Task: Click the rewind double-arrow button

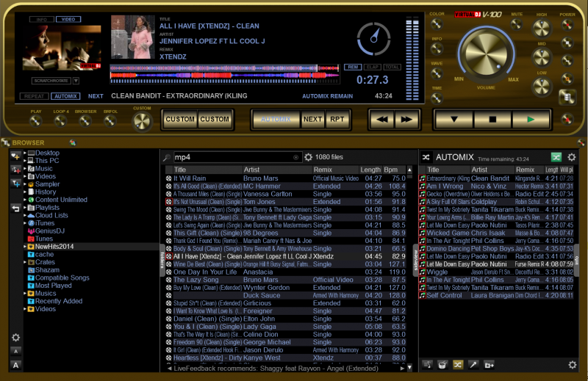Action: coord(381,120)
